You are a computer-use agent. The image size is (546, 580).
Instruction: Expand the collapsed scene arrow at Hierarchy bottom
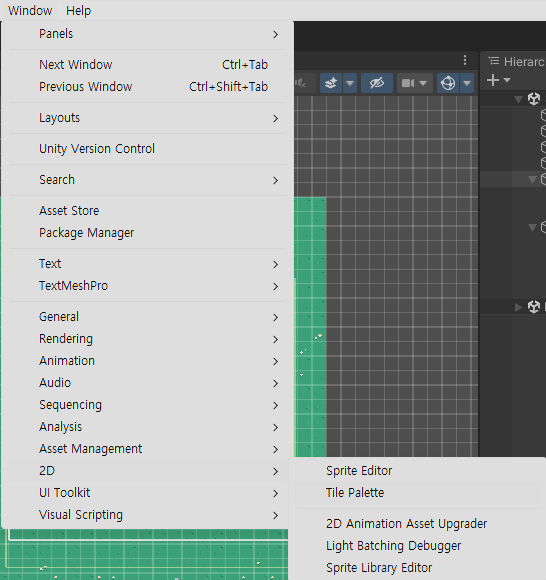(x=518, y=307)
